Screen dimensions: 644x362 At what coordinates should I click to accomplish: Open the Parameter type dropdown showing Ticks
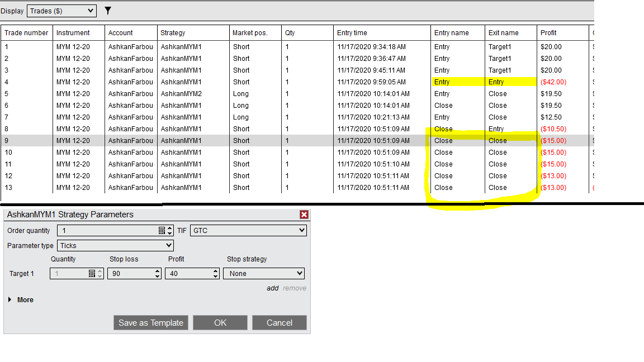click(115, 245)
